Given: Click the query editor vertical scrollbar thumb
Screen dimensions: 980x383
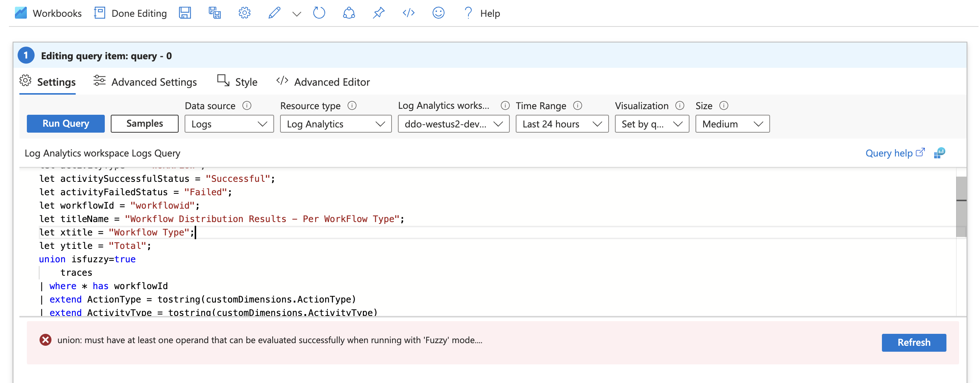Looking at the screenshot, I should tap(961, 207).
